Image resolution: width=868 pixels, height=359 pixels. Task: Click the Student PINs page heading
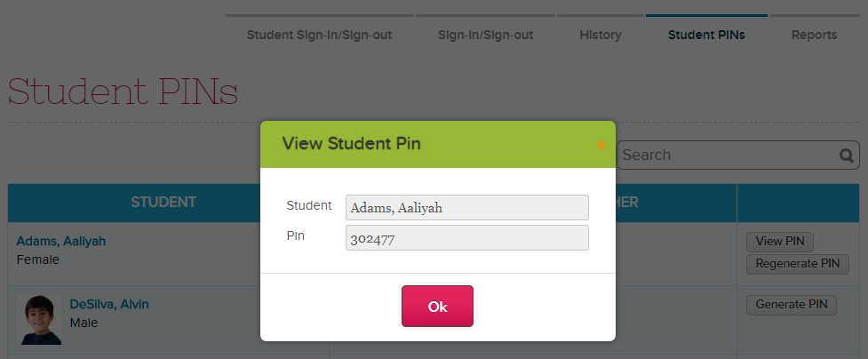(x=123, y=92)
